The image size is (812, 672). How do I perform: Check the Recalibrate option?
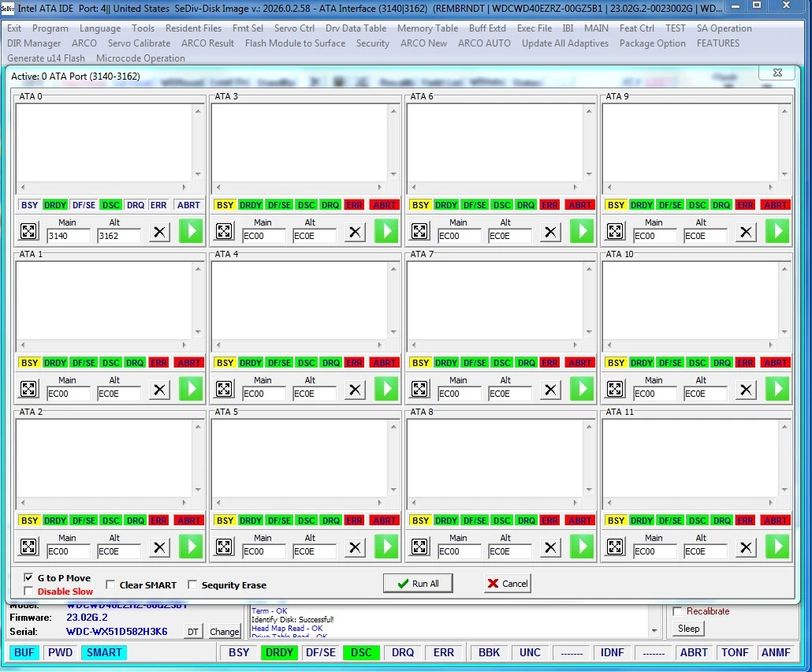[677, 611]
